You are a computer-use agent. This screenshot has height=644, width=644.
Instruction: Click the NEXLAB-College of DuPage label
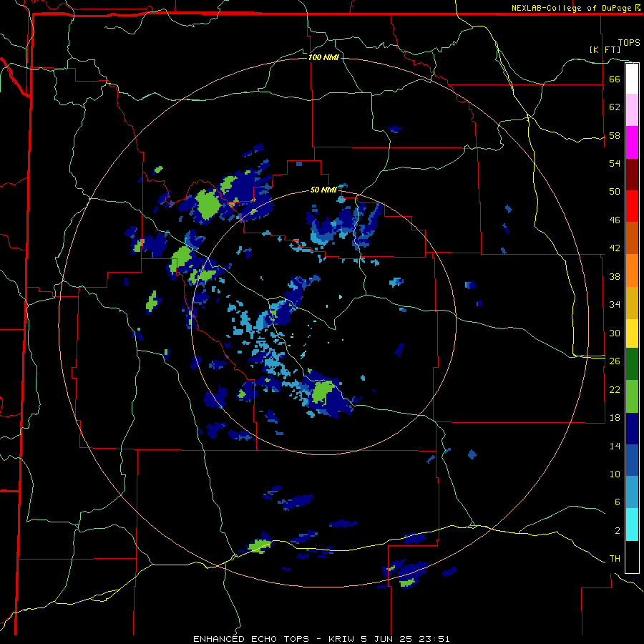(575, 8)
